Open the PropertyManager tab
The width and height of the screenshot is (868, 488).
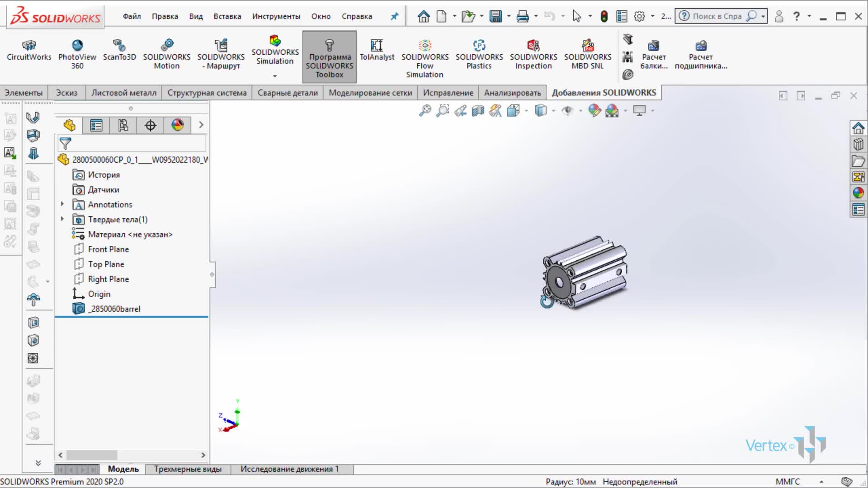(x=96, y=125)
